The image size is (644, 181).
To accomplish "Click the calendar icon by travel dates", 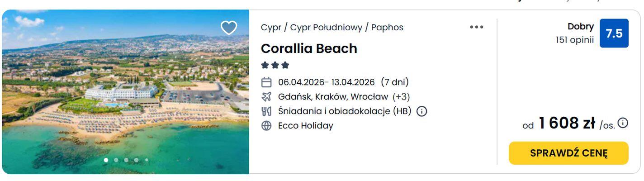I will tap(267, 82).
